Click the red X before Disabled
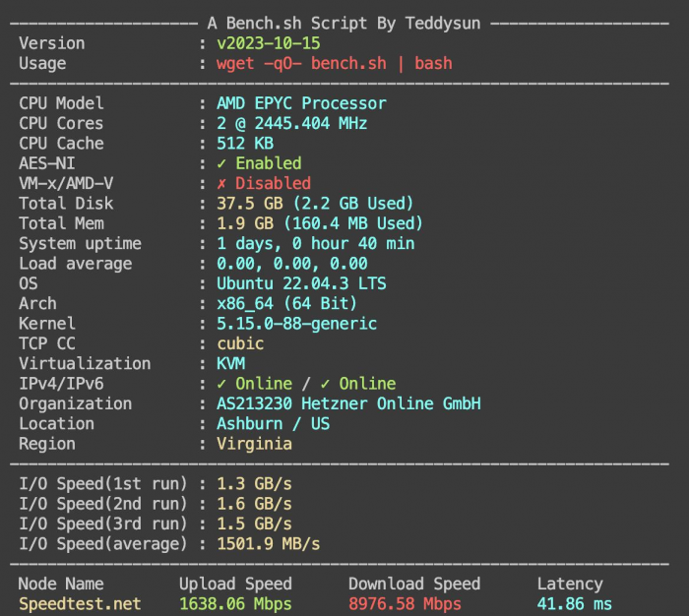The image size is (689, 616). 221,183
